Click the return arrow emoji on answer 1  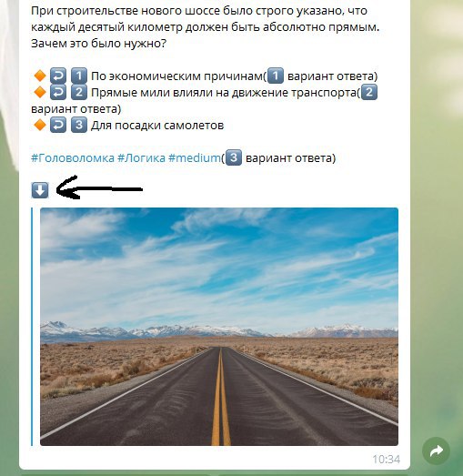(x=58, y=76)
